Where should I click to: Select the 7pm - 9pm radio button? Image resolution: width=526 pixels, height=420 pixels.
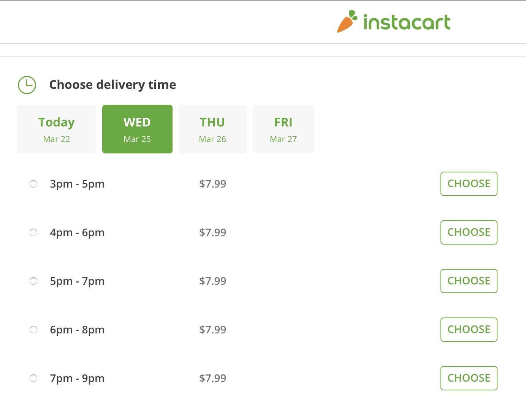33,378
